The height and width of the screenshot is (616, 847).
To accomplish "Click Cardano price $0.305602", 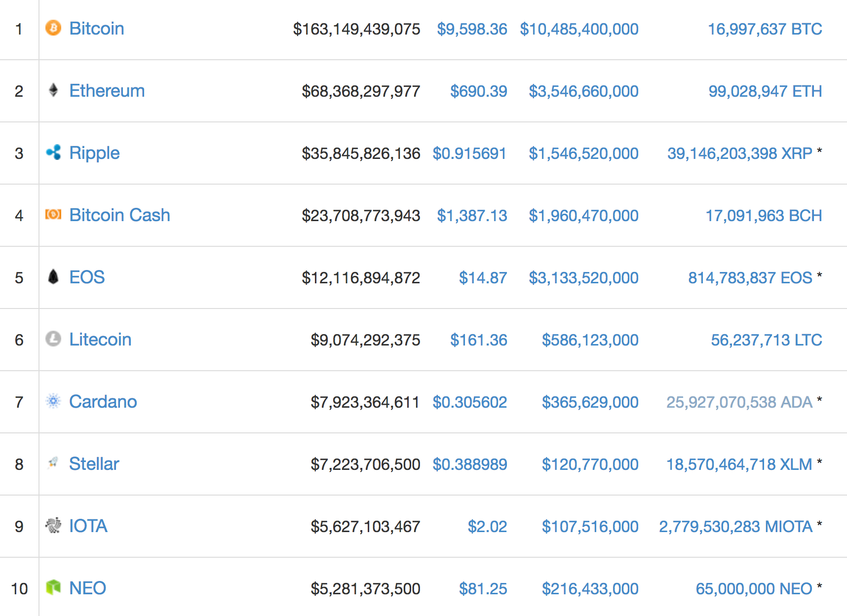I will pyautogui.click(x=470, y=402).
